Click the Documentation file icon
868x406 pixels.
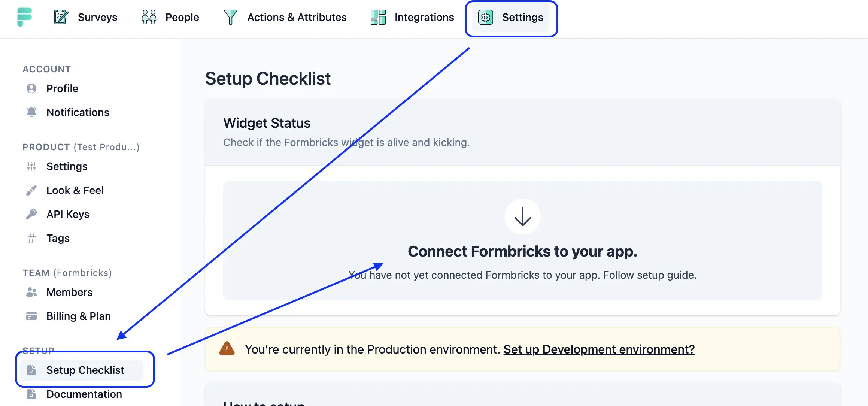point(31,394)
